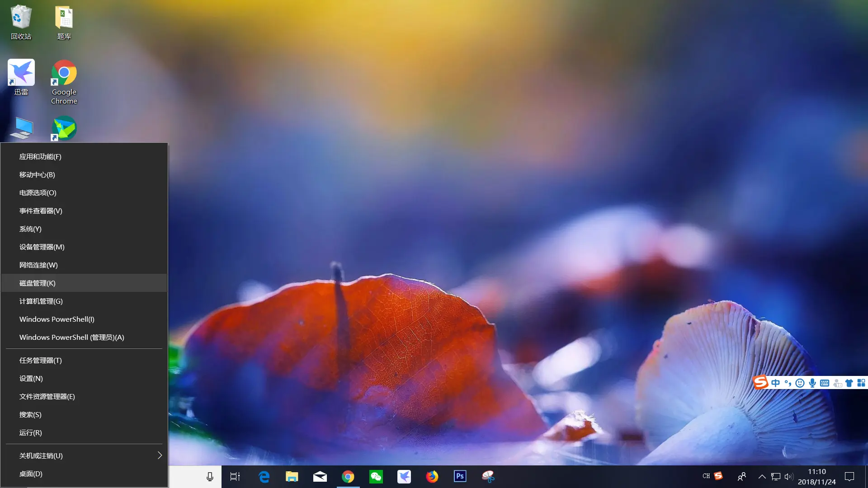Screen dimensions: 868x488
Task: Toggle Sogou Chinese/English input mode (中)
Action: point(776,383)
